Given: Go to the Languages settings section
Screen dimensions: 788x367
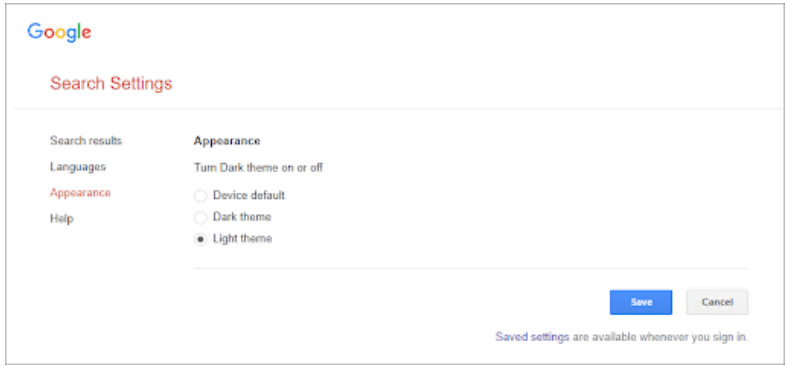Looking at the screenshot, I should coord(78,167).
